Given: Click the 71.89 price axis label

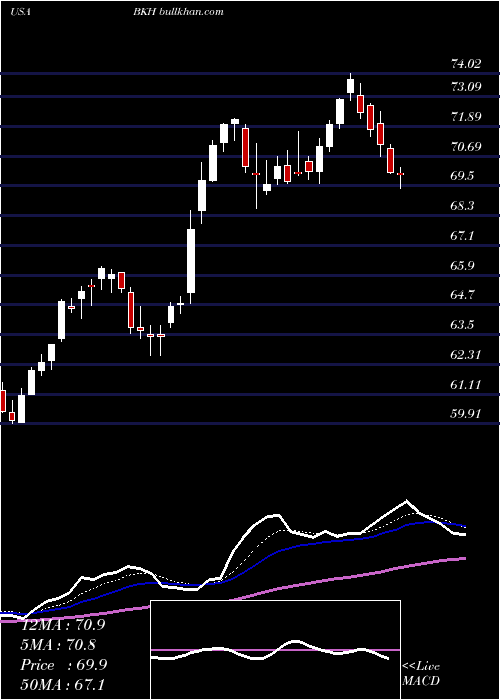Looking at the screenshot, I should 466,117.
